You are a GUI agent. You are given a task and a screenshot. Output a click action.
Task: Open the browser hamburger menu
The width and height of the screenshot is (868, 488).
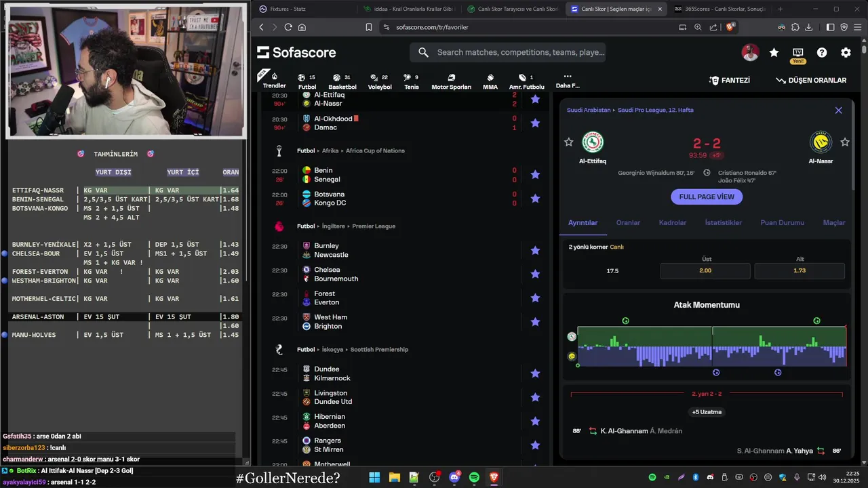click(x=858, y=27)
